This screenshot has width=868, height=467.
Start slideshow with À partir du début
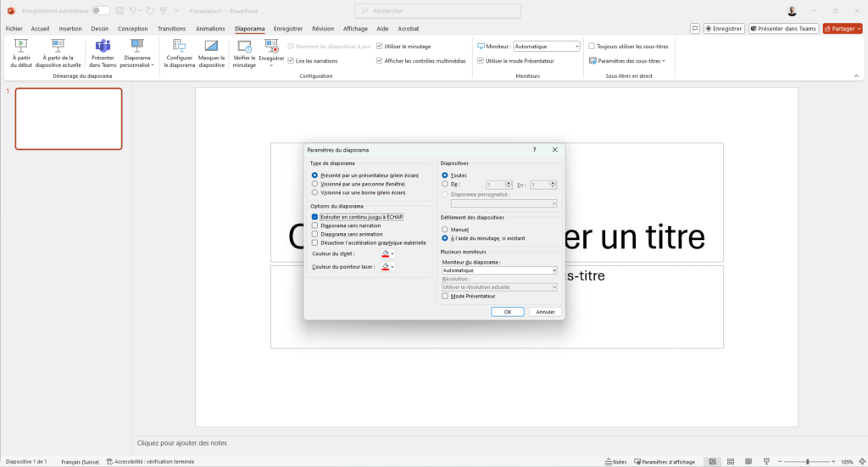pyautogui.click(x=21, y=53)
